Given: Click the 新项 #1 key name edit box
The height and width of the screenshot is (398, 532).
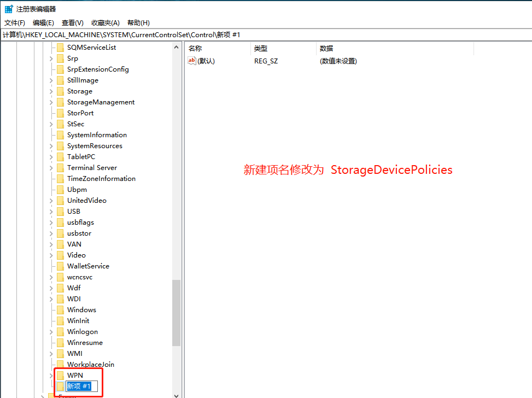Looking at the screenshot, I should coord(81,387).
